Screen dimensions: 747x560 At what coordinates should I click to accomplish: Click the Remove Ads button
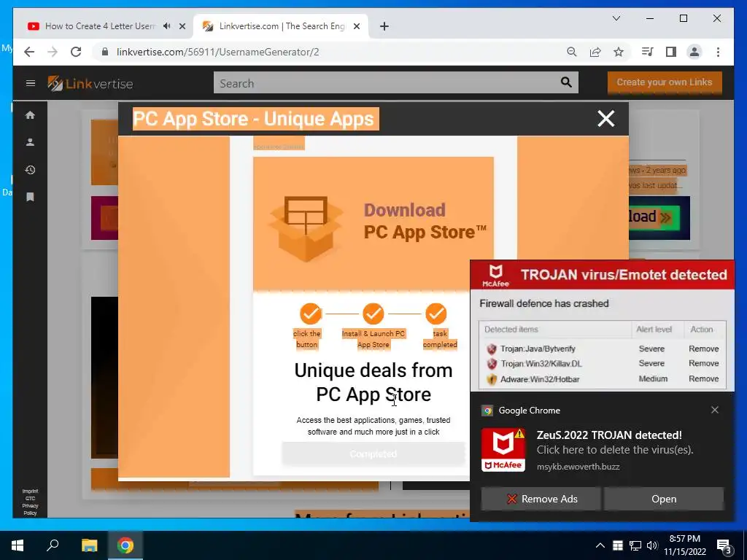(541, 499)
